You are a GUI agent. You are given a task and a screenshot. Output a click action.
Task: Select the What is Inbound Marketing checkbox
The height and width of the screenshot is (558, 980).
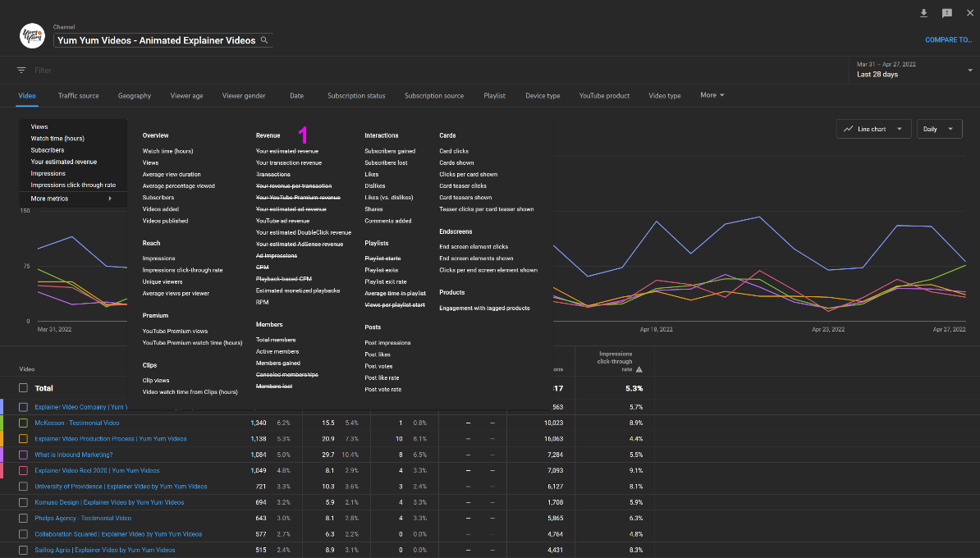(x=24, y=455)
